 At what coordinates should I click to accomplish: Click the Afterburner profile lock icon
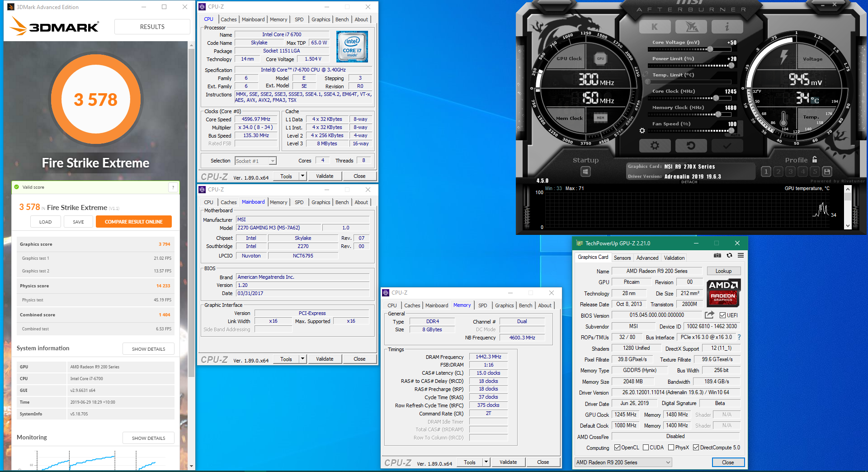click(x=815, y=160)
